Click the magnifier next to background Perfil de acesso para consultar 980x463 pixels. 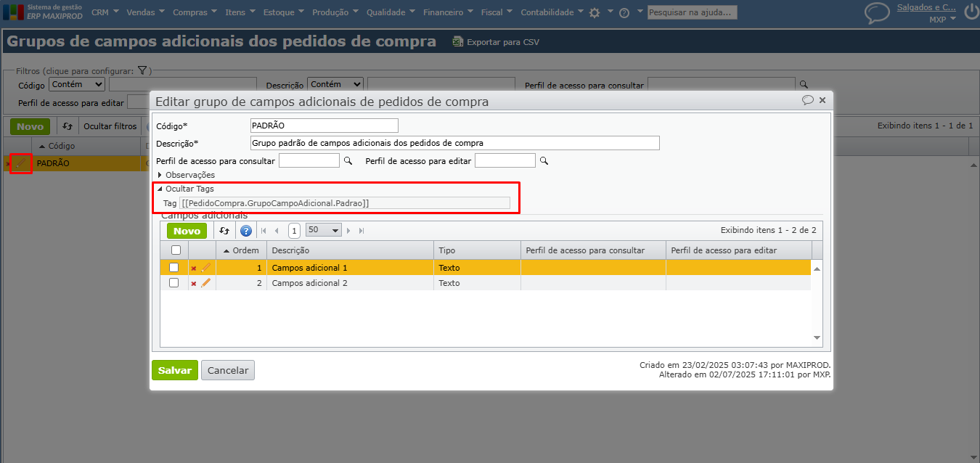[x=804, y=84]
